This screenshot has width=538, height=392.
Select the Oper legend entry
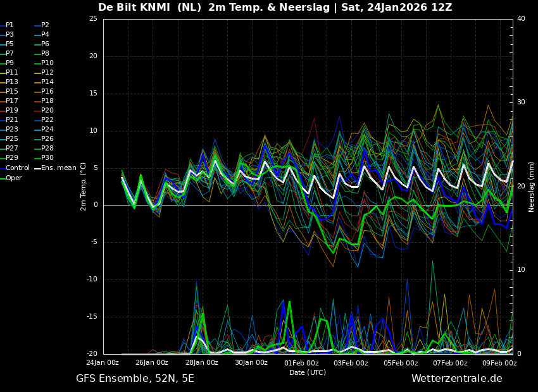(11, 178)
